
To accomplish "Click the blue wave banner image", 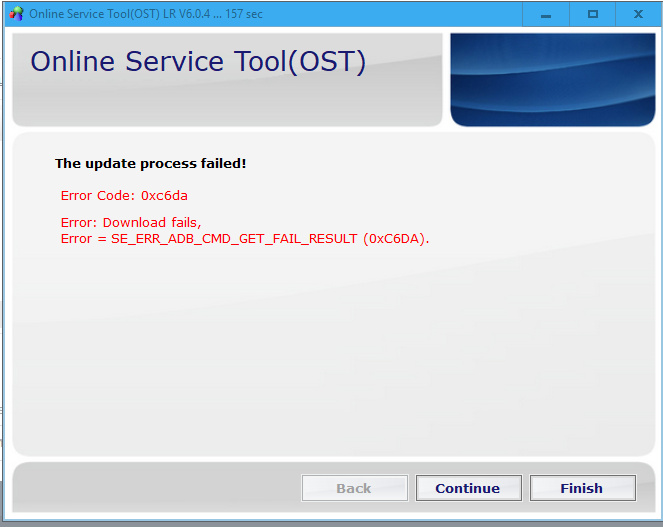I will (x=551, y=79).
